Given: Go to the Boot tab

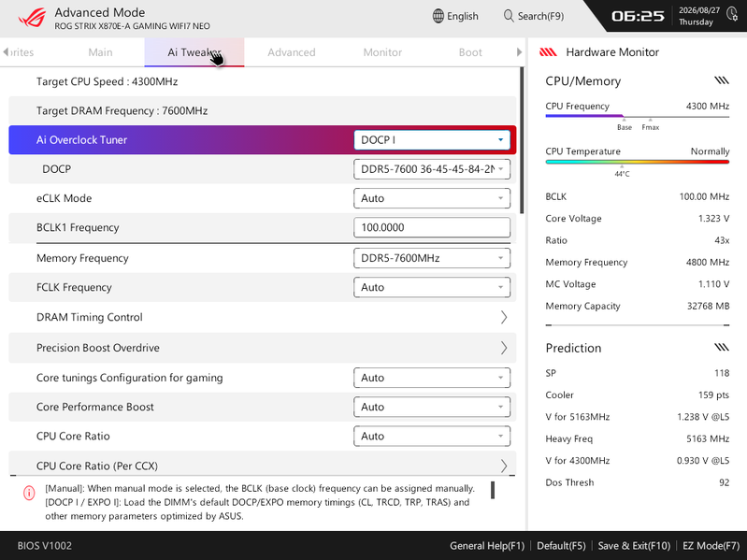Looking at the screenshot, I should tap(470, 52).
